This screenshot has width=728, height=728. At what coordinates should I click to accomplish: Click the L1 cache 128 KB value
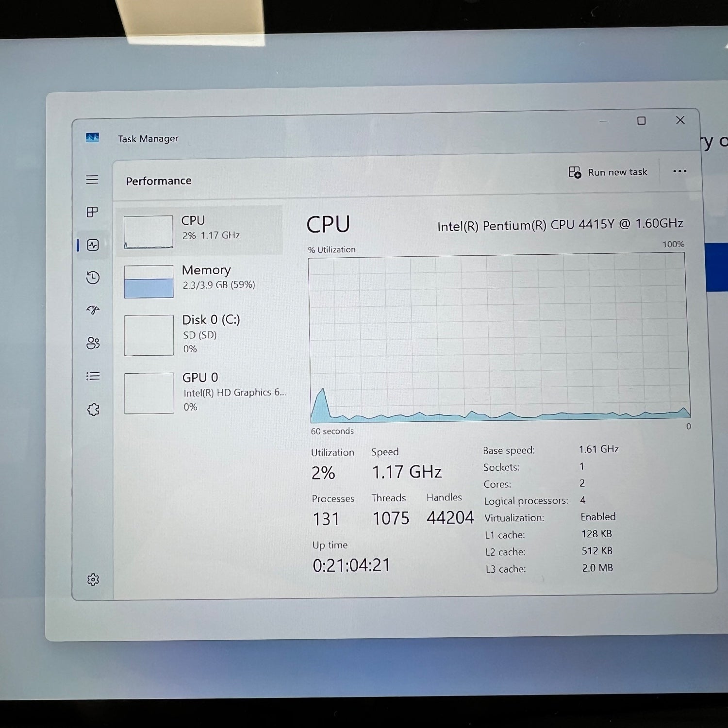(x=596, y=534)
